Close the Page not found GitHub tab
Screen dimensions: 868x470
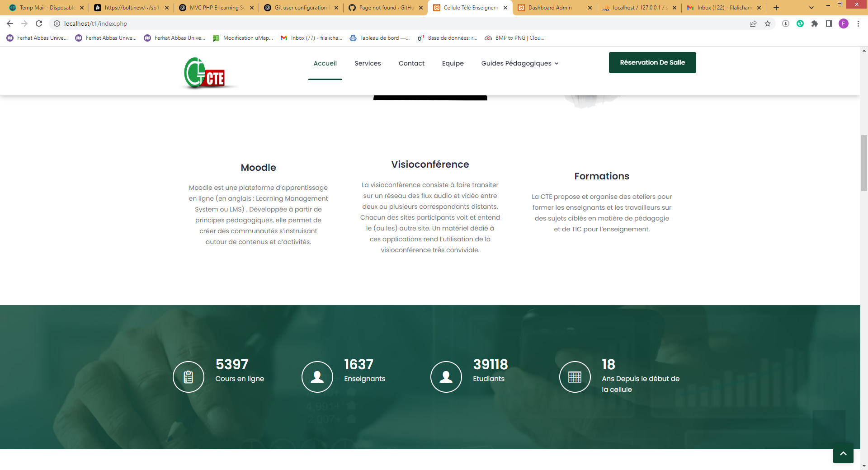[x=421, y=8]
